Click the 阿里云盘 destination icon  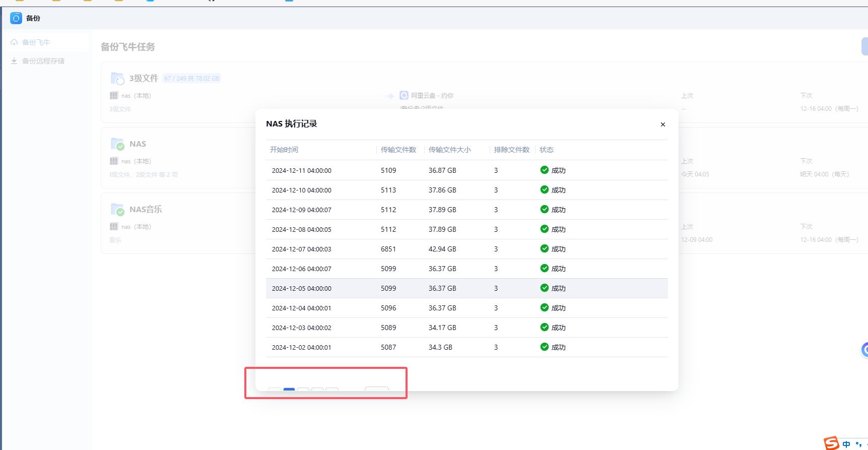(404, 95)
